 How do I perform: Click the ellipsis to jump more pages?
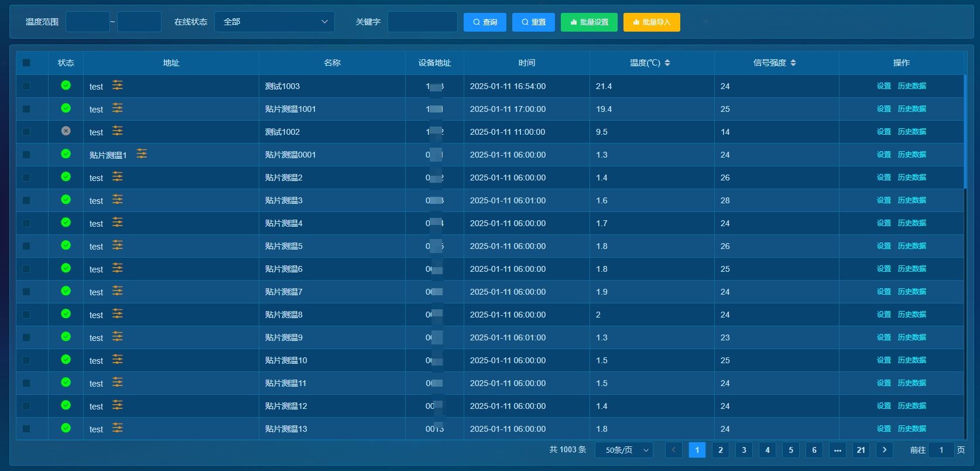tap(837, 450)
